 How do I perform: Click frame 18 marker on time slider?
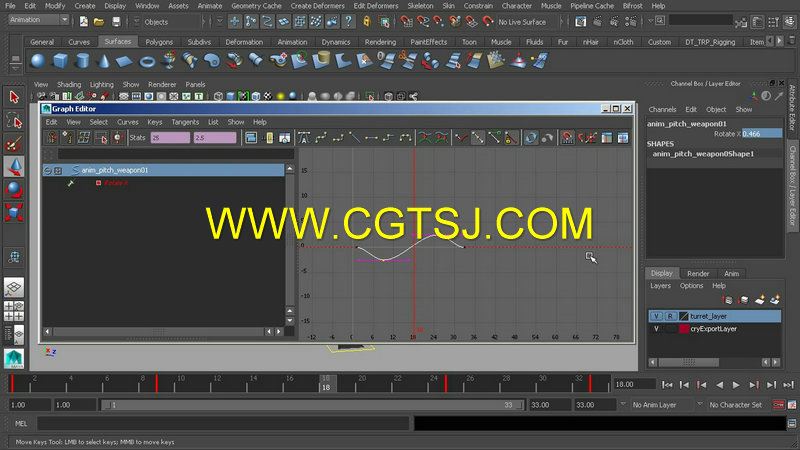pos(326,384)
